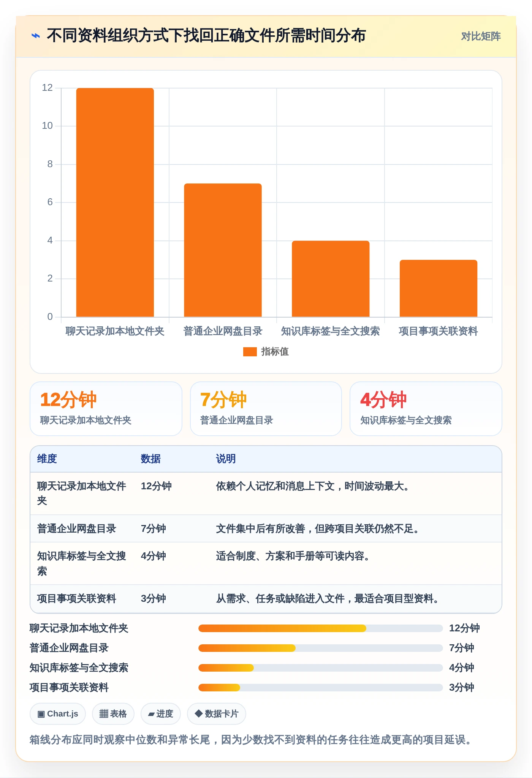The height and width of the screenshot is (778, 532).
Task: Click the 12分钟 table value
Action: tap(156, 486)
